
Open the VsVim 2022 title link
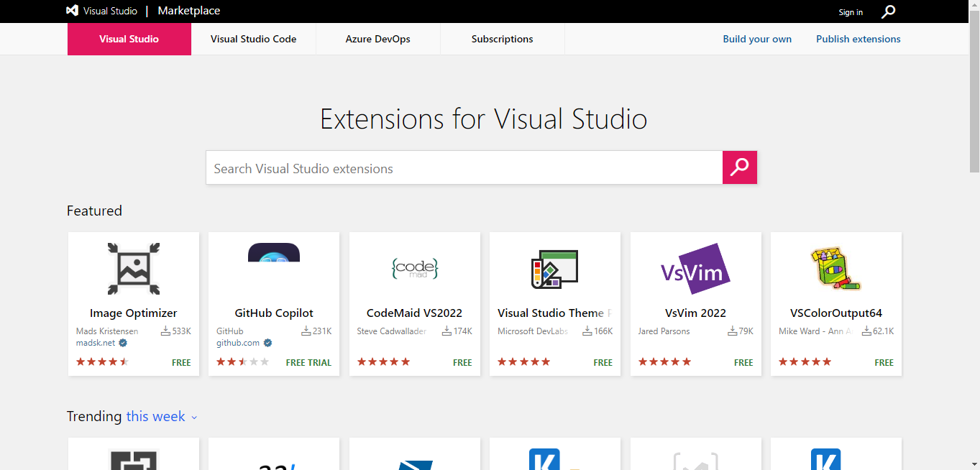(695, 313)
